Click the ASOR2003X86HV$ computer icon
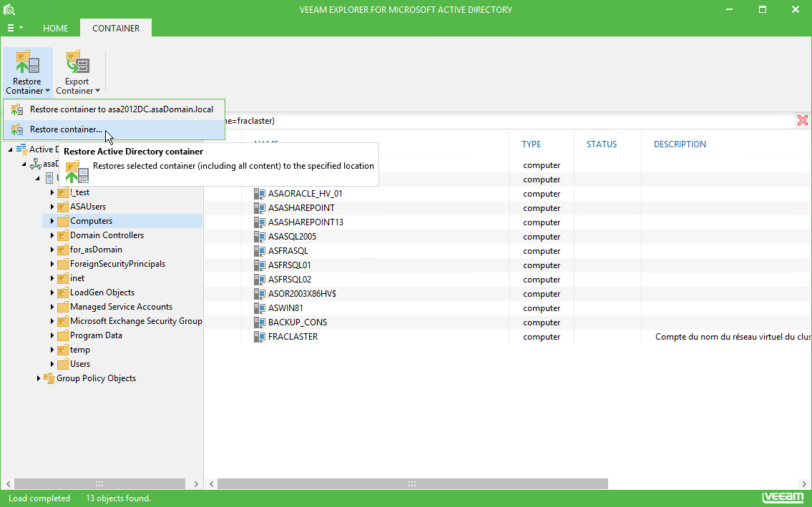The height and width of the screenshot is (507, 812). click(x=260, y=294)
